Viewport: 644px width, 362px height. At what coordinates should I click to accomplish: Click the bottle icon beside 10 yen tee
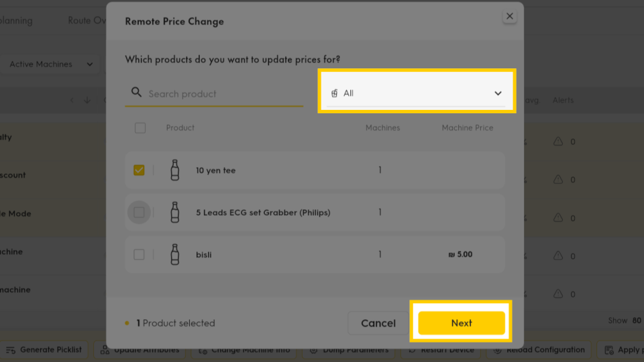tap(175, 170)
